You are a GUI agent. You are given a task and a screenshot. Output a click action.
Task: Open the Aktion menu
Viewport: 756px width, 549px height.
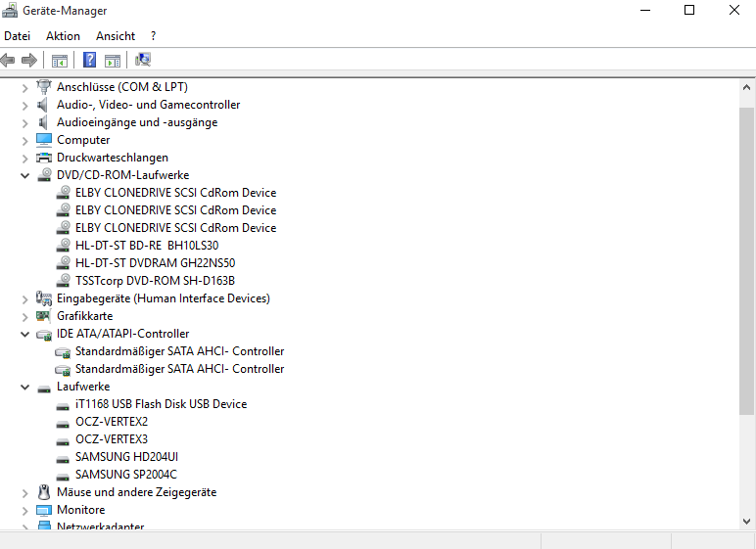(63, 36)
